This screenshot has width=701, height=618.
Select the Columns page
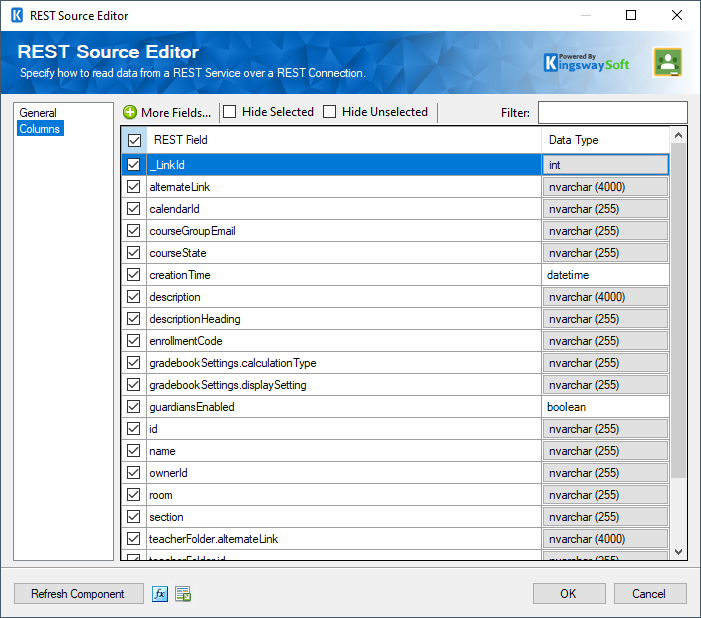coord(40,128)
